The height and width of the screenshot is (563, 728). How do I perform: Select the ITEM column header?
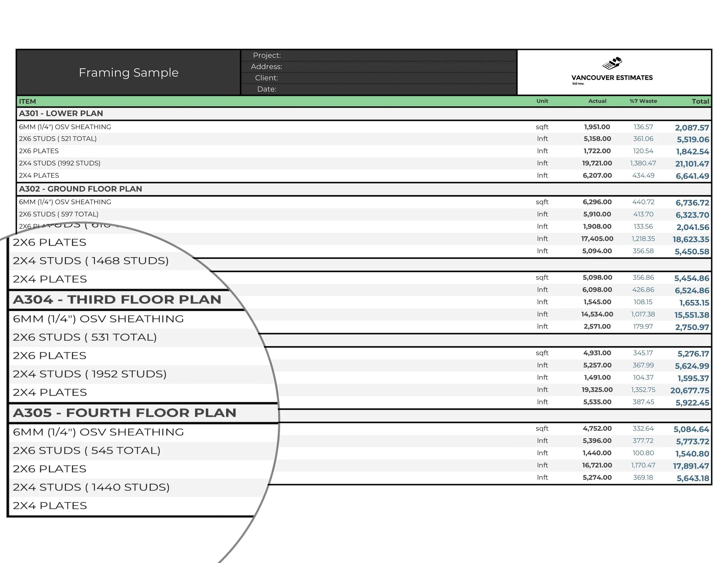click(x=27, y=101)
